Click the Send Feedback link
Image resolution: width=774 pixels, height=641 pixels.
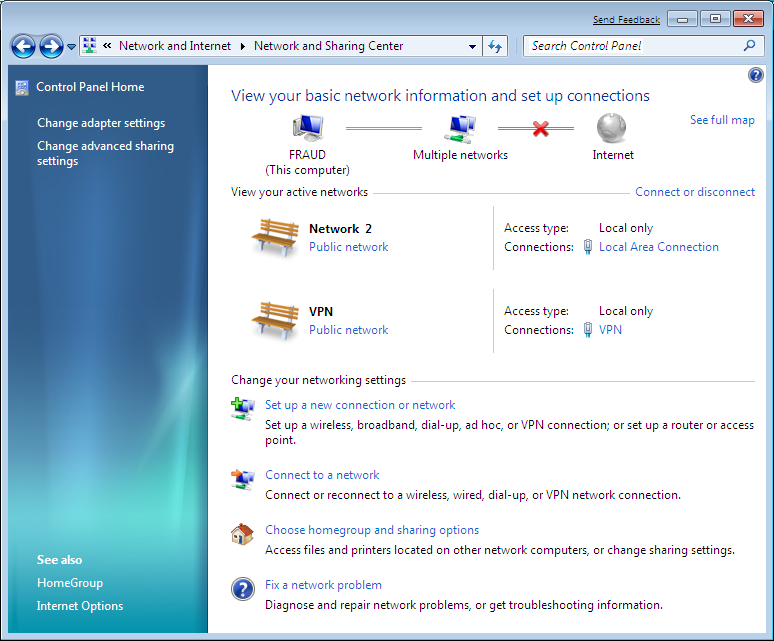click(x=626, y=20)
